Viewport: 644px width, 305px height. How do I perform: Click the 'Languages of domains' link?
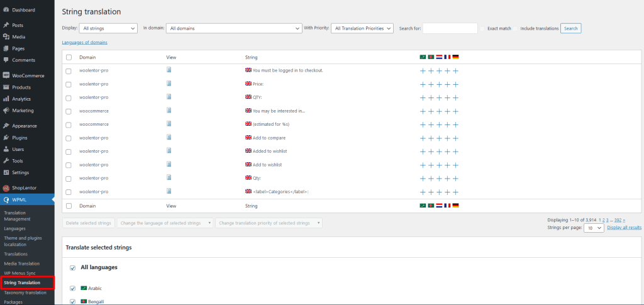pos(85,42)
